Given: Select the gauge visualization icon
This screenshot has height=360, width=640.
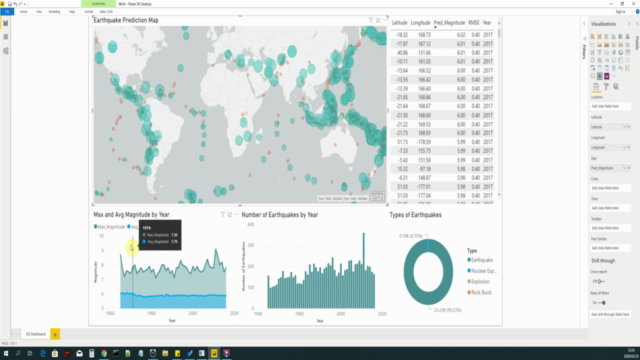Looking at the screenshot, I should pyautogui.click(x=607, y=60).
